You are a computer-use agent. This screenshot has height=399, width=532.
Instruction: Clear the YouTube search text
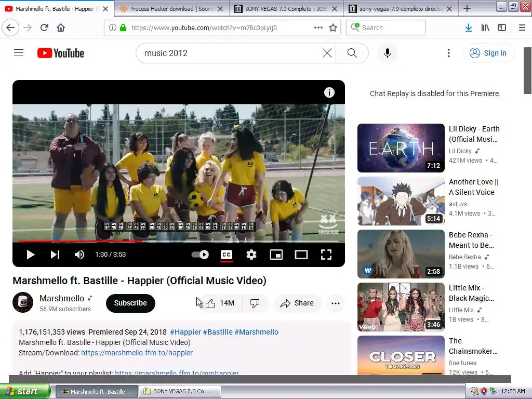point(327,53)
